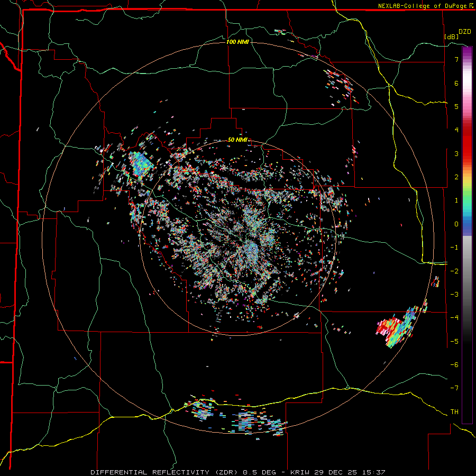
Task: Click the DIFFERENTIAL REFLECTIVITY (ZDR) caption
Action: point(166,472)
